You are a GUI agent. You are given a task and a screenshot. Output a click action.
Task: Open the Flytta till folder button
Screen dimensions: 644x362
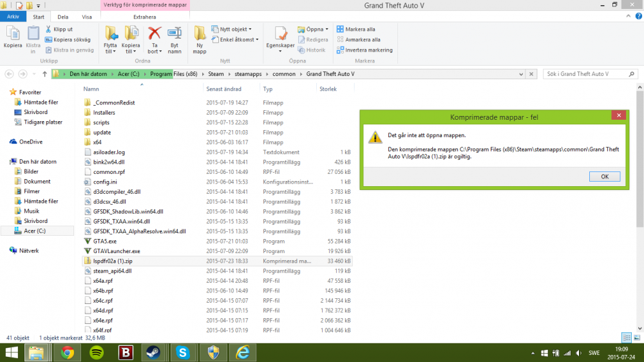click(111, 39)
